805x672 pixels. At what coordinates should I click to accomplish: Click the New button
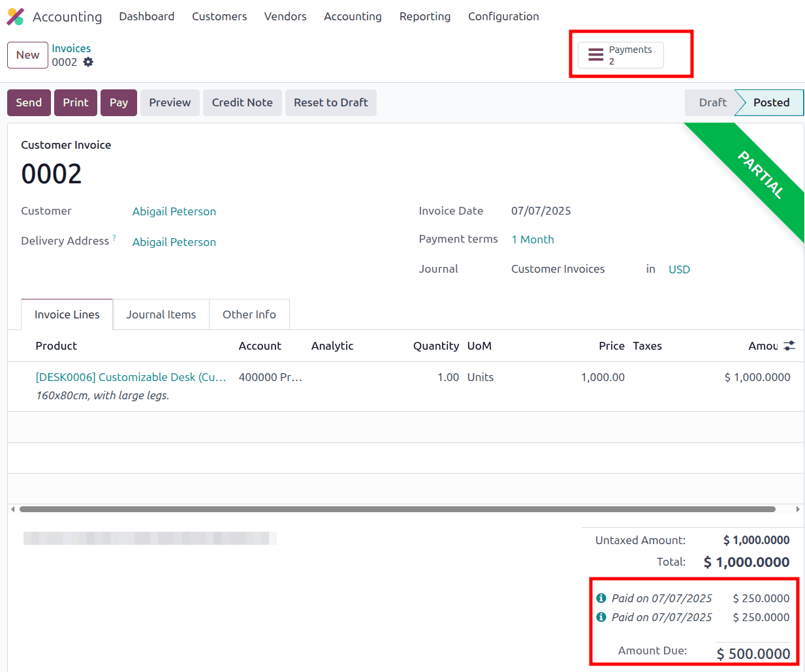click(28, 55)
